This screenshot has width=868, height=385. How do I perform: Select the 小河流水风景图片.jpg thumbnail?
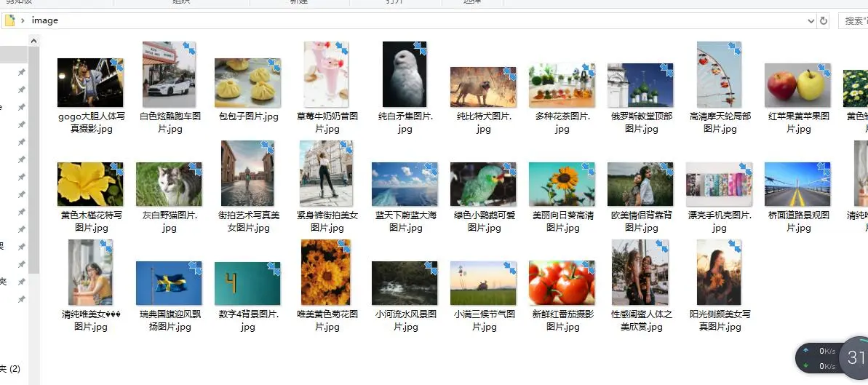click(405, 283)
